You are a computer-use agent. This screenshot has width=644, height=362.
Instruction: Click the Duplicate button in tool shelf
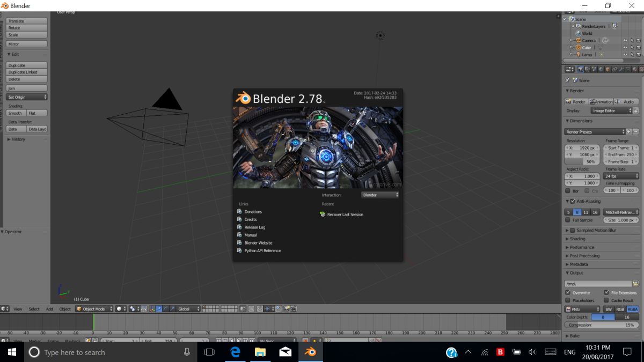27,65
